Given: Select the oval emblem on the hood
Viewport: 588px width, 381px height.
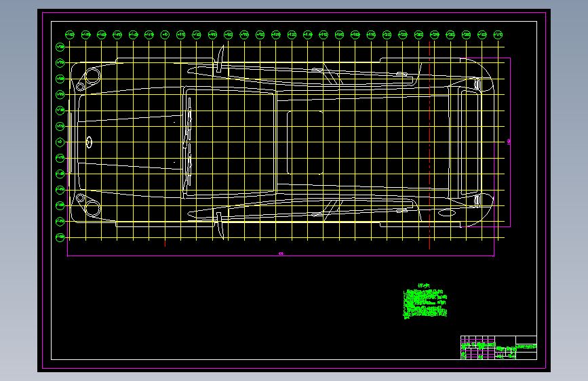Looking at the screenshot, I should [x=89, y=142].
